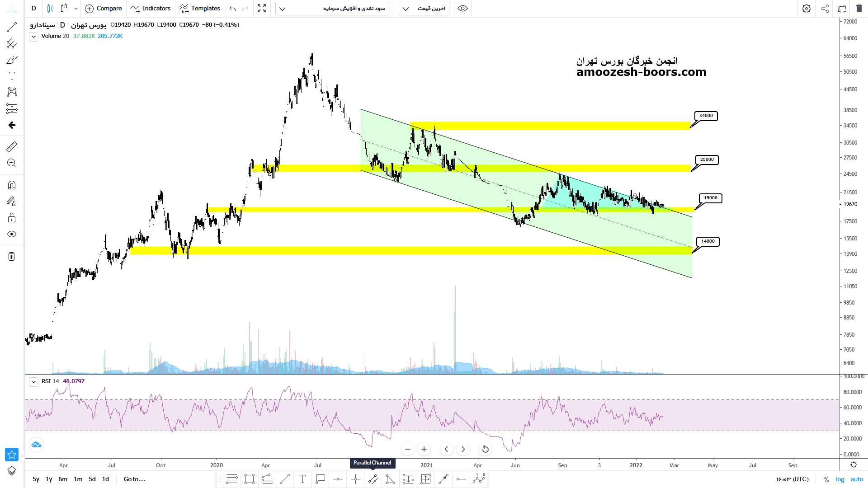Image resolution: width=868 pixels, height=488 pixels.
Task: Toggle log scale on the chart
Action: [840, 479]
